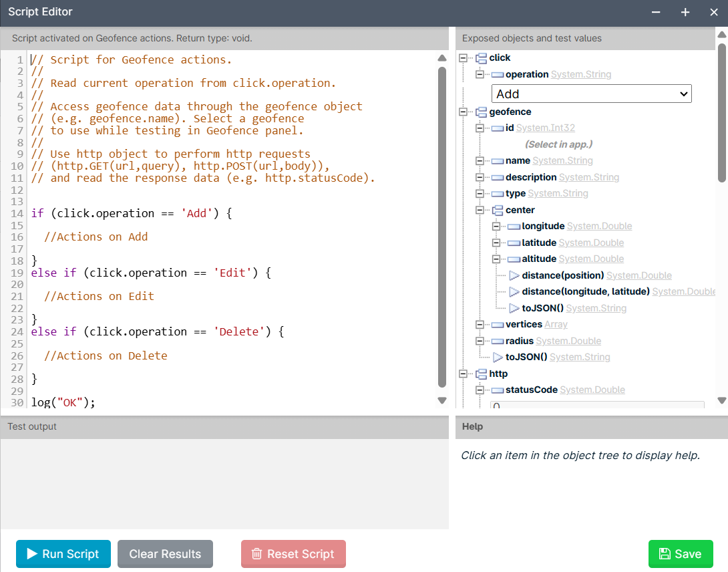This screenshot has width=728, height=572.
Task: Select the http object icon
Action: (x=482, y=374)
